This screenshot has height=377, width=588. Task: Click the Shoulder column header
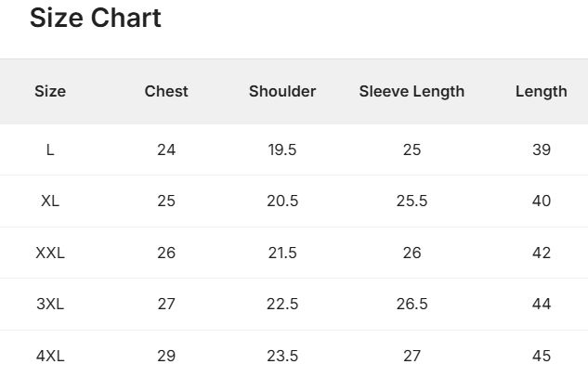tap(282, 91)
